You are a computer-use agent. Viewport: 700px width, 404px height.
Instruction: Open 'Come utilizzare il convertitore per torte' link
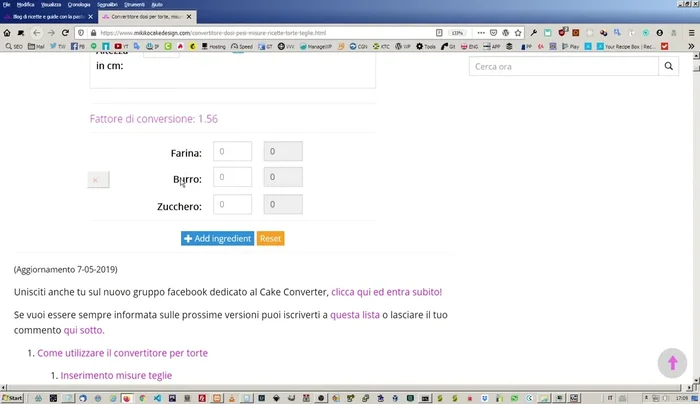click(122, 353)
